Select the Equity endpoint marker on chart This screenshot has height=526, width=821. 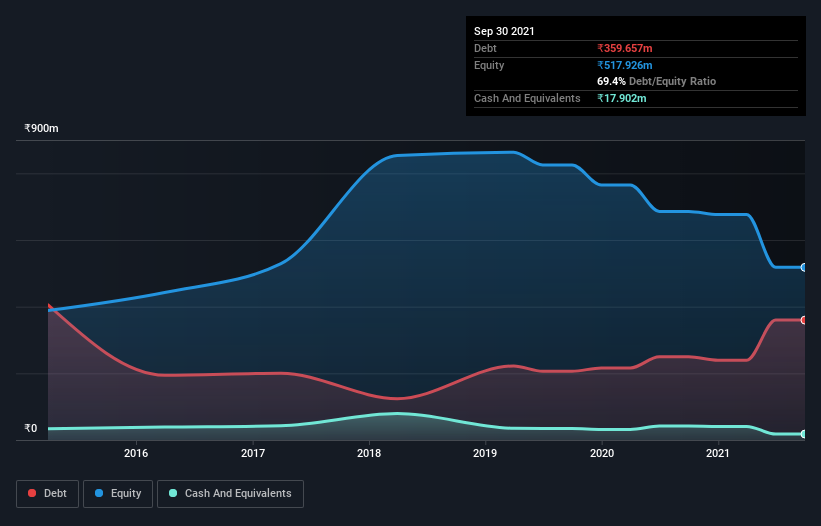click(804, 267)
